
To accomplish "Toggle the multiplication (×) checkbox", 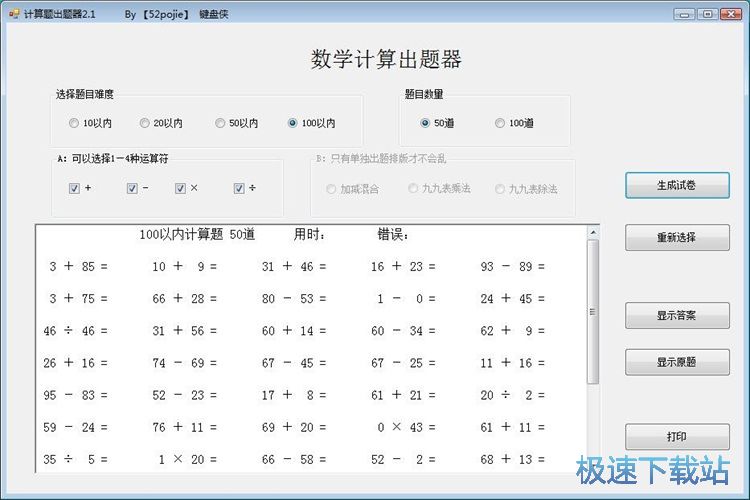I will click(181, 188).
